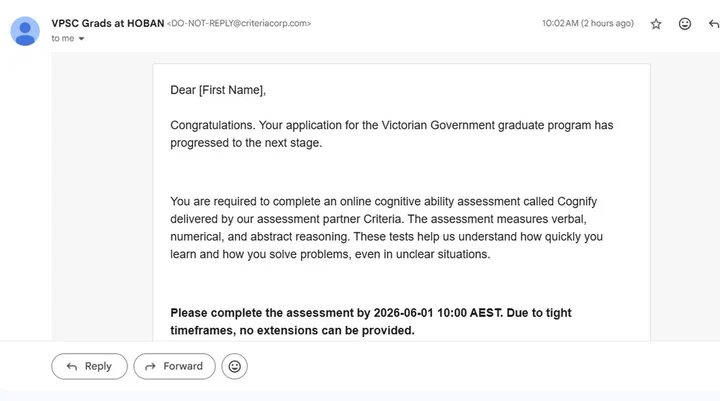Click emoji reaction button beside Forward

[235, 366]
